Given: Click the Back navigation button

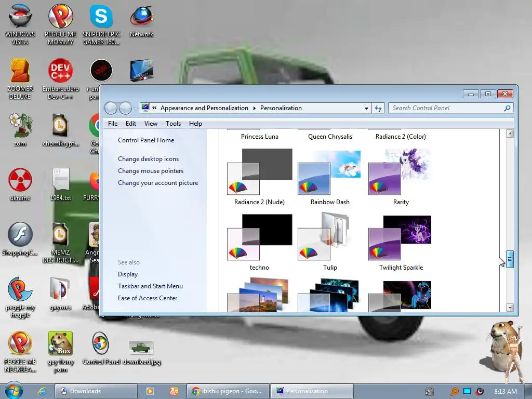Looking at the screenshot, I should pyautogui.click(x=111, y=108).
